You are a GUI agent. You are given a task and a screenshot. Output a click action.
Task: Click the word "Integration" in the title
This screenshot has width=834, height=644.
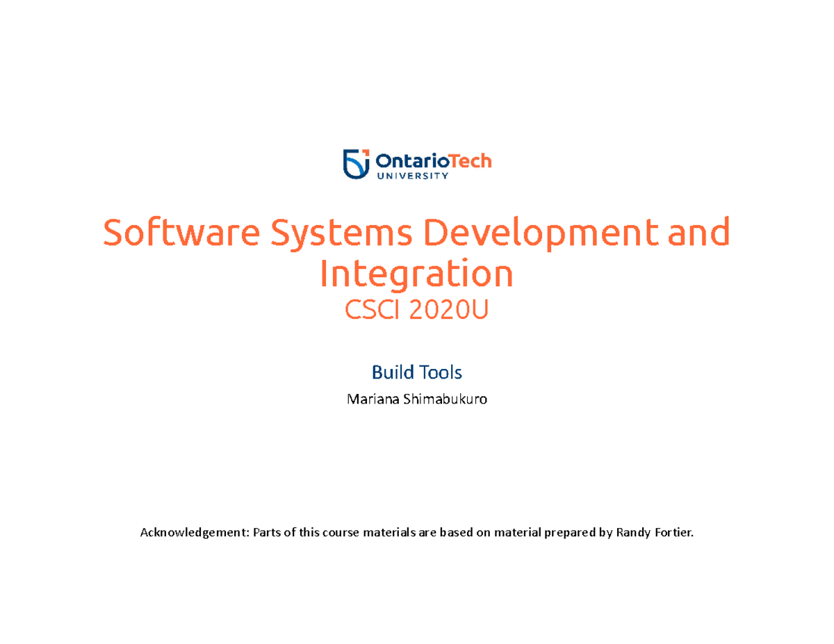tap(417, 274)
